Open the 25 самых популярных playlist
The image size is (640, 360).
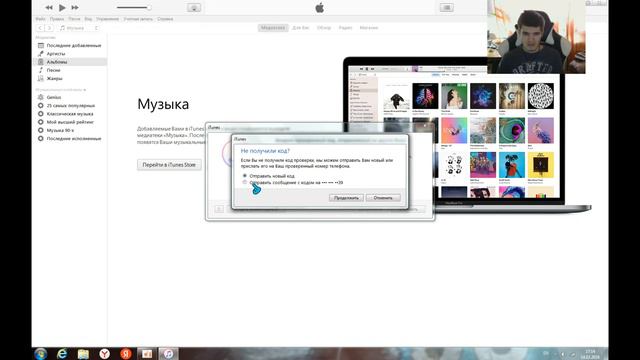[70, 105]
